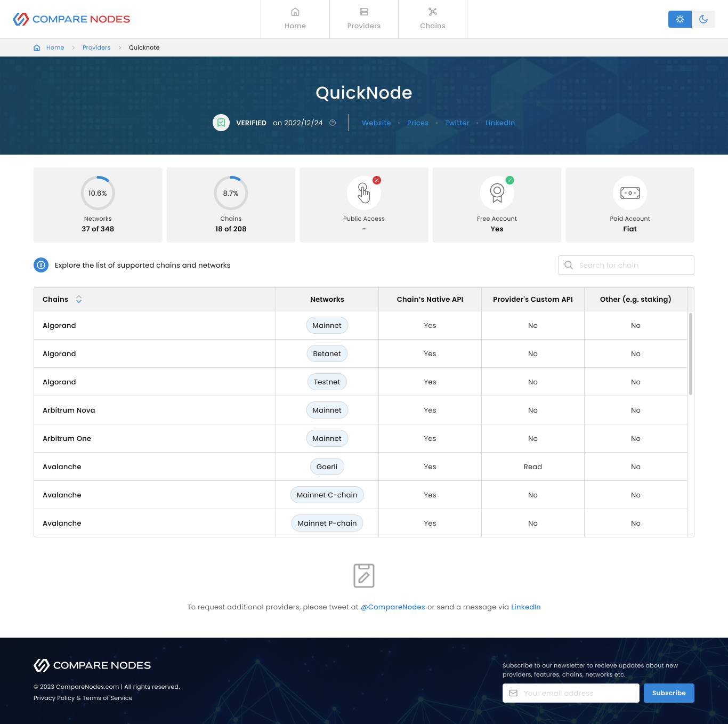
Task: Click the Subscribe button
Action: tap(669, 693)
